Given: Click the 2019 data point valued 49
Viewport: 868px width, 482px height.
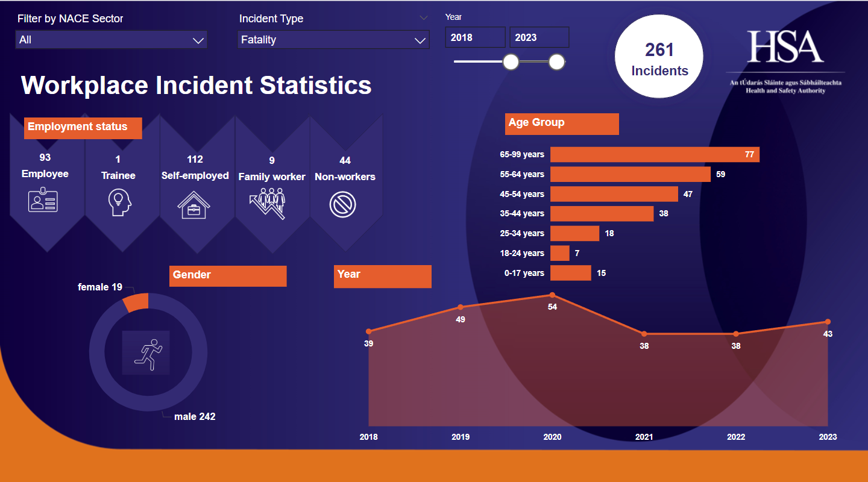Looking at the screenshot, I should [461, 307].
